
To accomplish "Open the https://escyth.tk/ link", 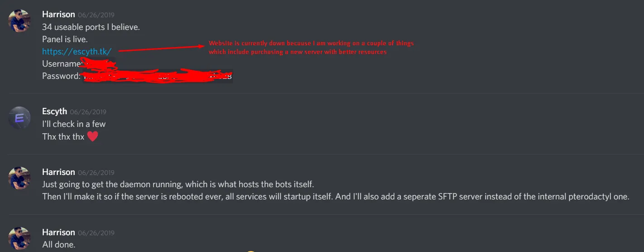I will (x=77, y=52).
